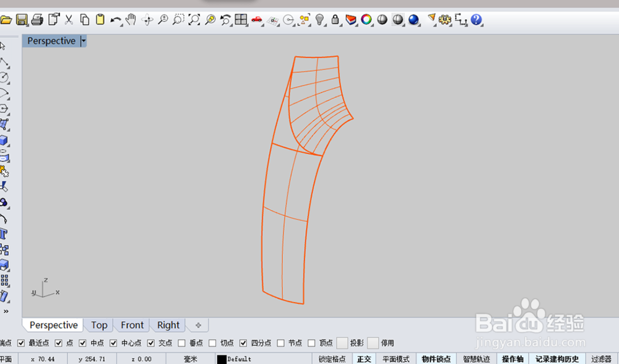
Task: Select the Polyline tool in sidebar
Action: (x=4, y=63)
